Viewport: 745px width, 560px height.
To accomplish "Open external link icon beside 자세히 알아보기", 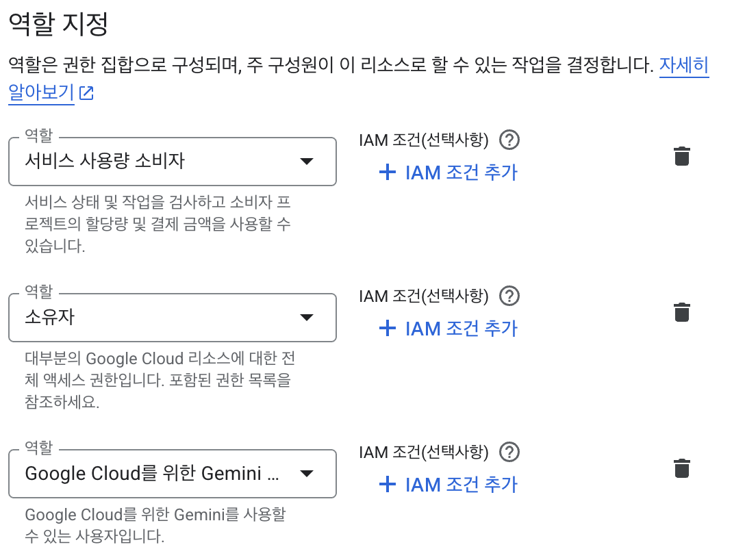I will [x=85, y=92].
